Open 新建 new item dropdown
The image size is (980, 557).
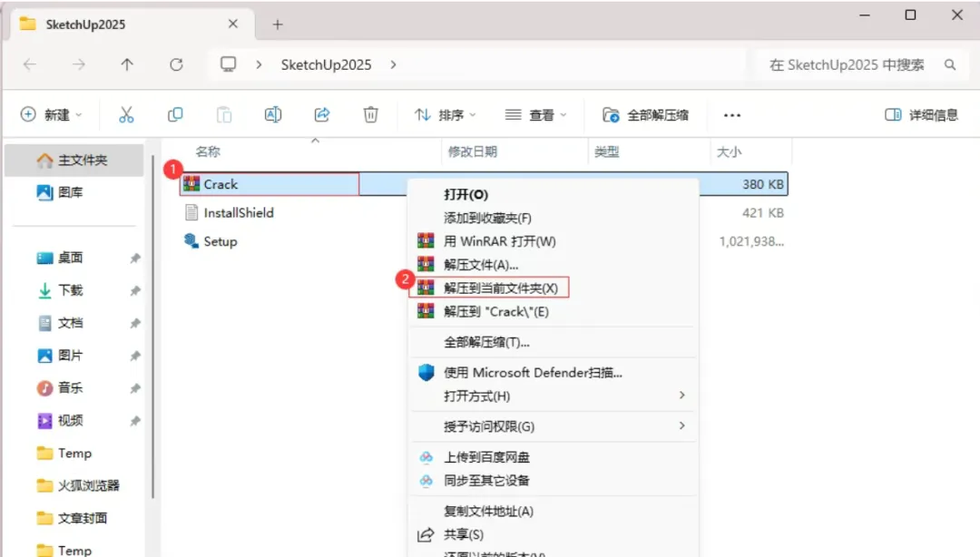tap(51, 114)
